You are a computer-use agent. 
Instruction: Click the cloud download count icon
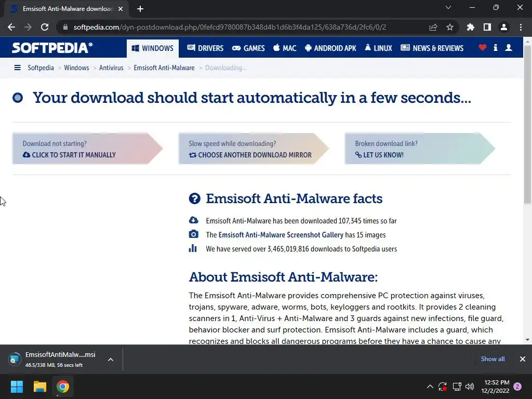pyautogui.click(x=193, y=220)
